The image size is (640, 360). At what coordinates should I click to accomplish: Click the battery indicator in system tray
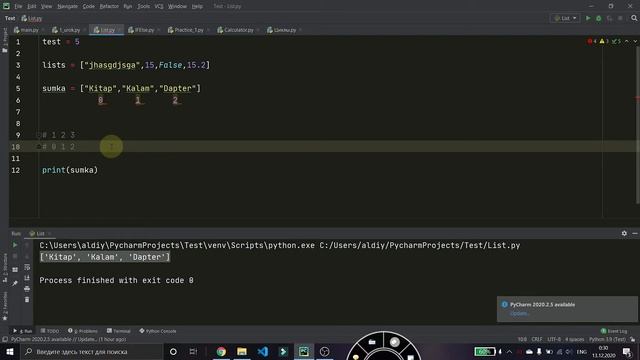(x=485, y=351)
